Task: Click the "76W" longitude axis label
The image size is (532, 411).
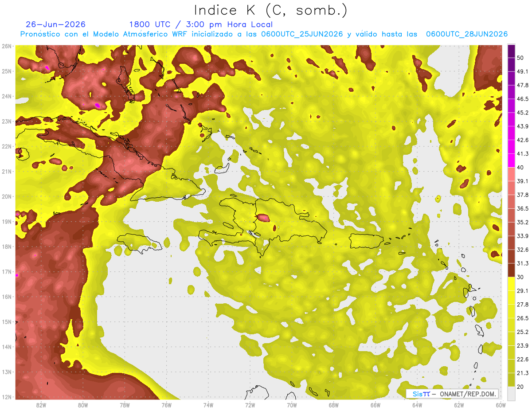Action: (167, 405)
